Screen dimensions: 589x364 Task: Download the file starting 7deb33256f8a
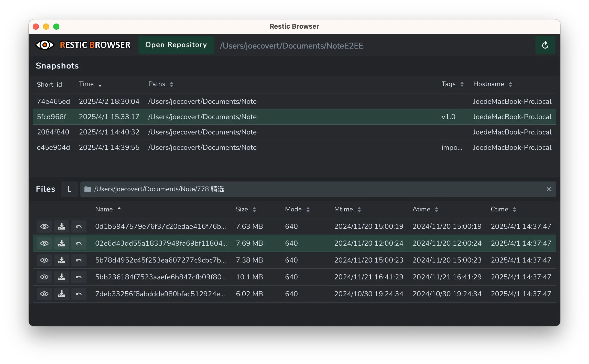pos(62,294)
